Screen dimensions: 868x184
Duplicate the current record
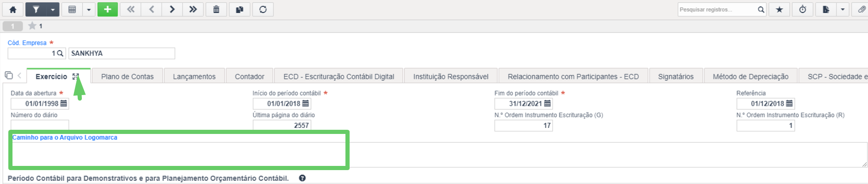click(x=240, y=9)
